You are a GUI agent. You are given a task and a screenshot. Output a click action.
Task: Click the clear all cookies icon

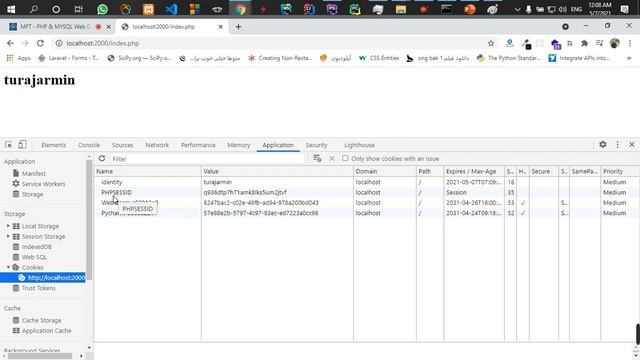[x=317, y=158]
